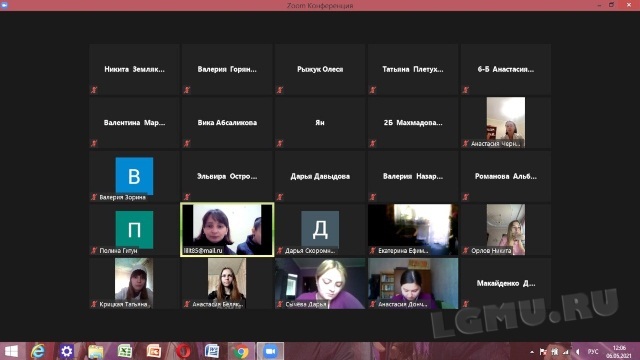The width and height of the screenshot is (640, 360).
Task: Launch Internet Explorer from the taskbar
Action: pyautogui.click(x=38, y=351)
